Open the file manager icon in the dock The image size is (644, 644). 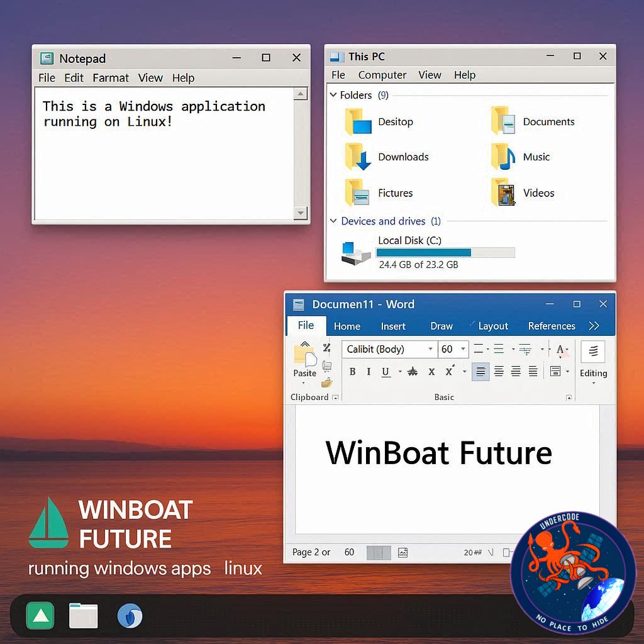pyautogui.click(x=84, y=616)
